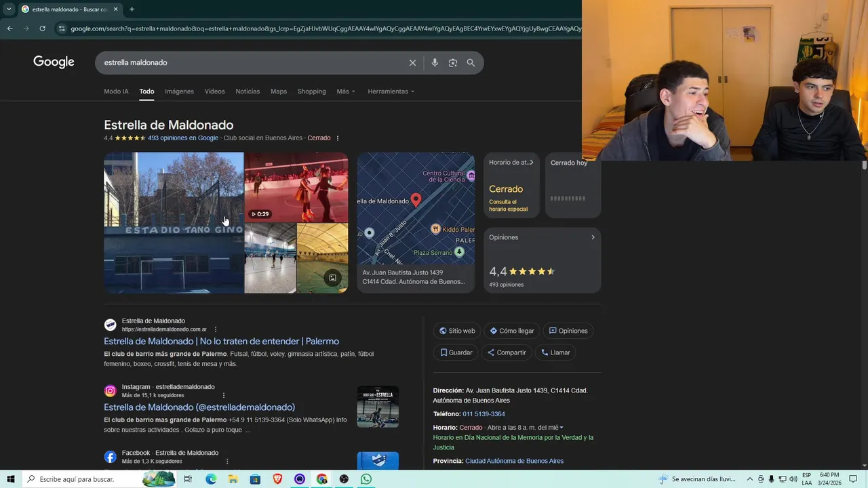Expand the opening hours dropdown arrow
Viewport: 868px width, 488px height.
coord(561,428)
